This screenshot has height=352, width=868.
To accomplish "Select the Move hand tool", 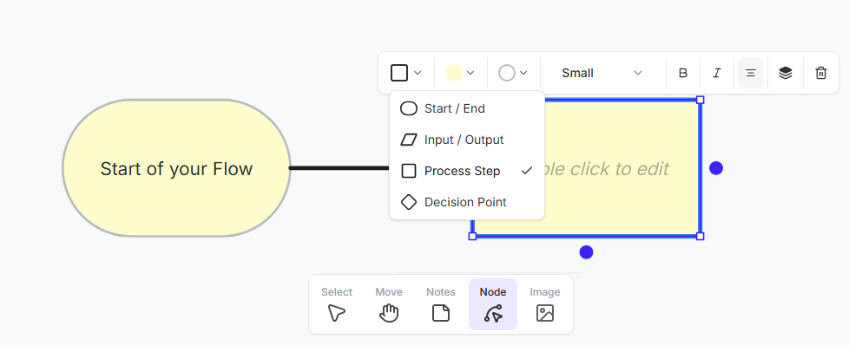I will (389, 304).
